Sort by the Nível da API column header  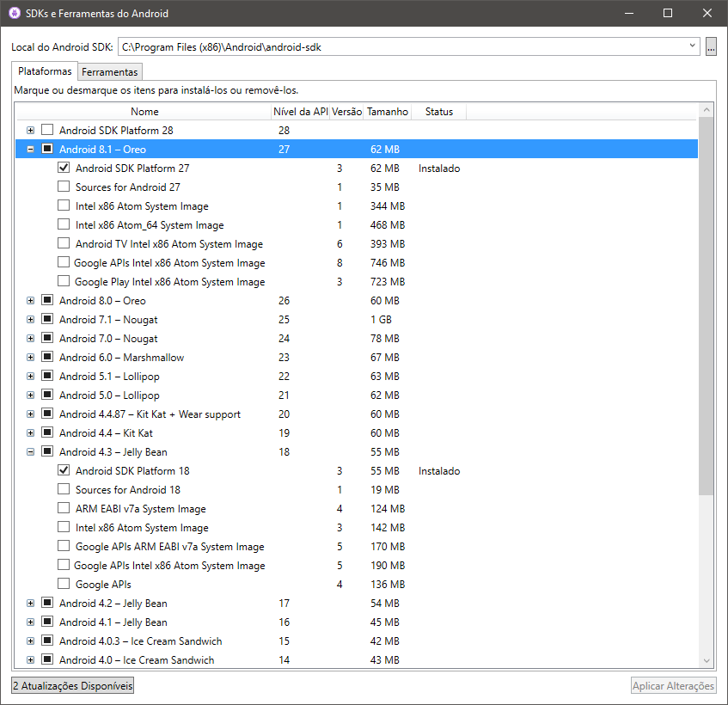pyautogui.click(x=300, y=112)
